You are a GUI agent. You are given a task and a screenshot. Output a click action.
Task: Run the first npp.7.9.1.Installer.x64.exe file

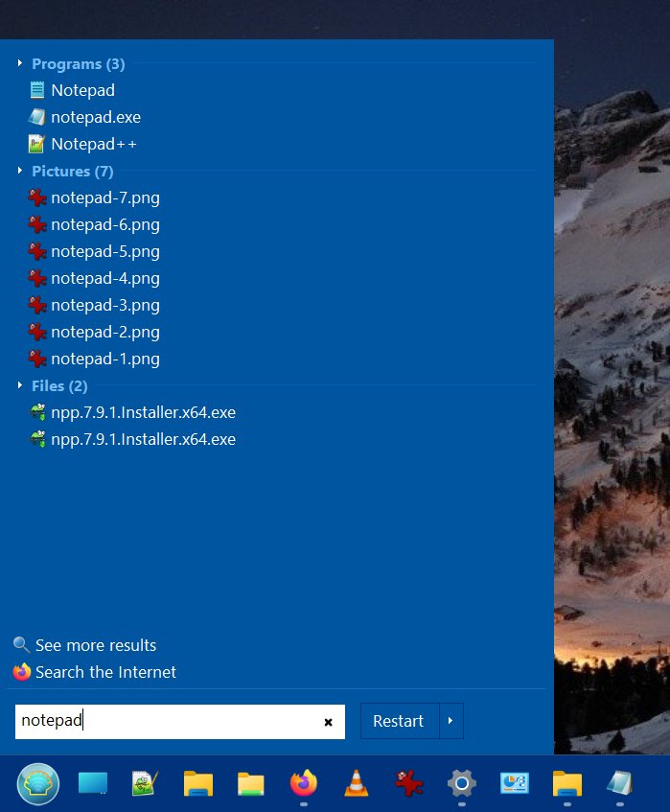(132, 413)
